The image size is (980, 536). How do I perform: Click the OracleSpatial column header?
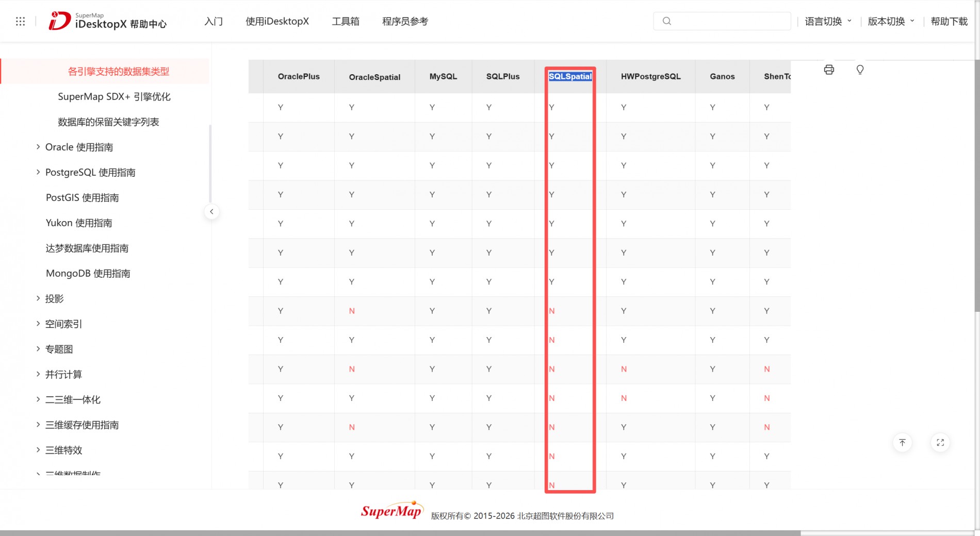pos(374,77)
